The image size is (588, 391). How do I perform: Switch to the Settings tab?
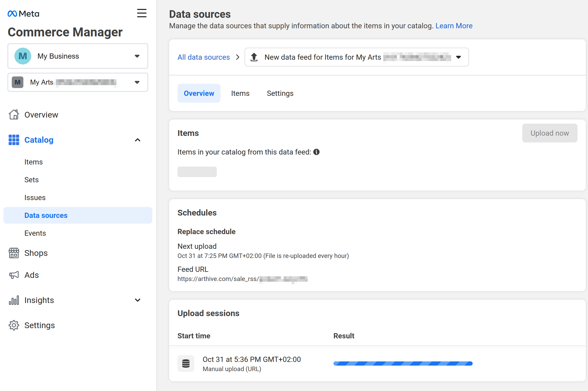coord(280,93)
